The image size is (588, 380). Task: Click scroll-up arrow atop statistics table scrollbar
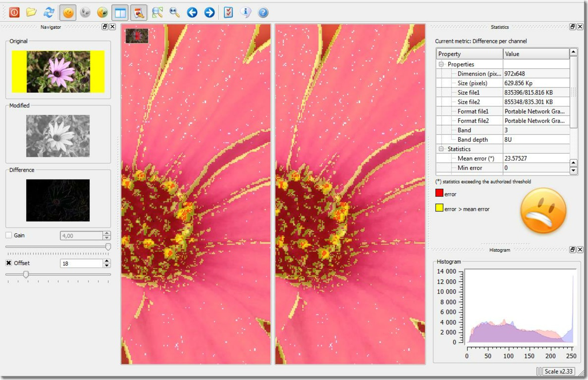pos(574,52)
